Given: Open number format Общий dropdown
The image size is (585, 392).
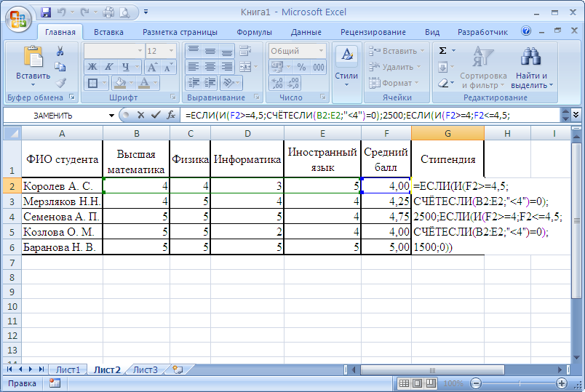Looking at the screenshot, I should click(x=321, y=51).
